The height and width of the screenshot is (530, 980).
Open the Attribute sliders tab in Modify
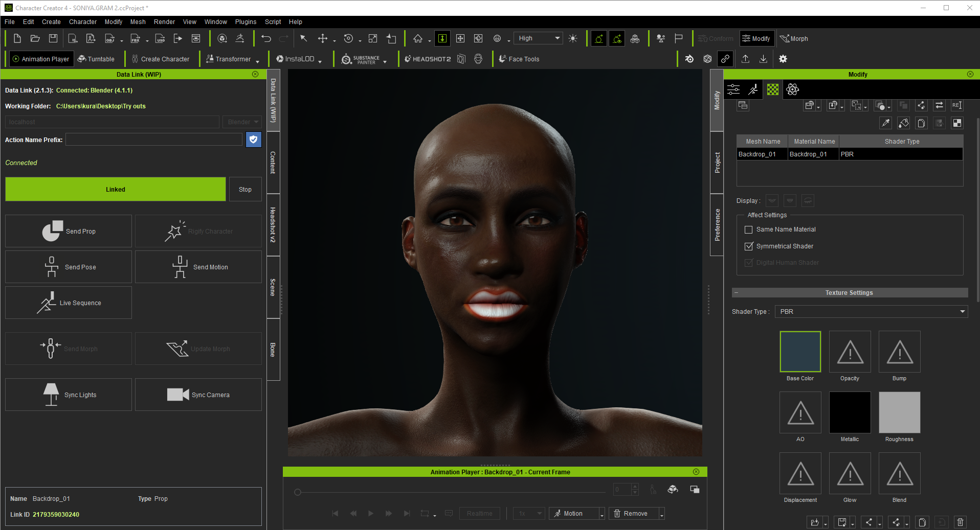click(733, 89)
